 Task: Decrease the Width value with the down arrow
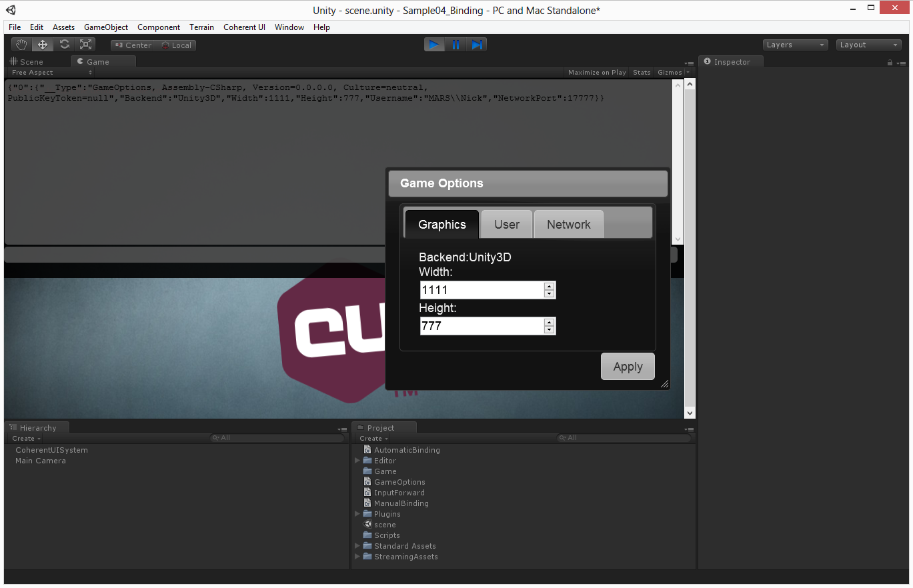point(550,294)
